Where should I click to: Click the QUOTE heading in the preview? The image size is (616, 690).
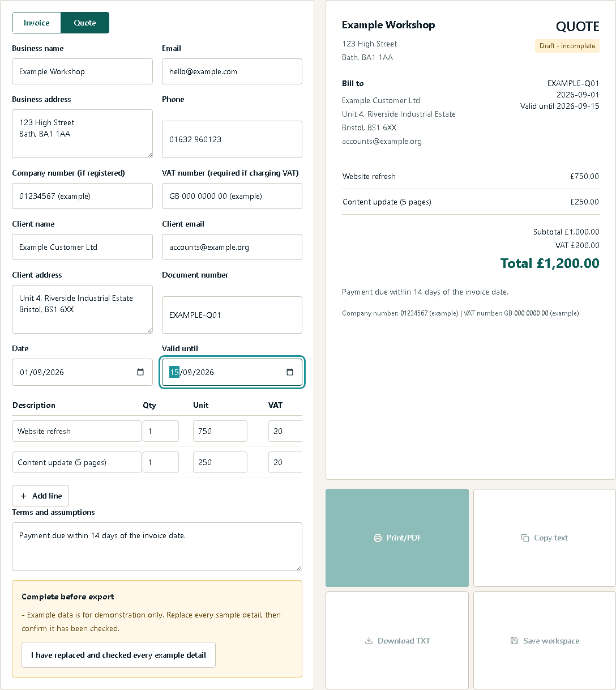[x=577, y=27]
